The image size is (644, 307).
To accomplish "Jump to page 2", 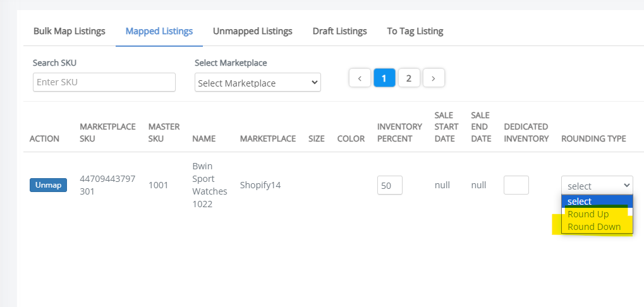I will coord(409,78).
